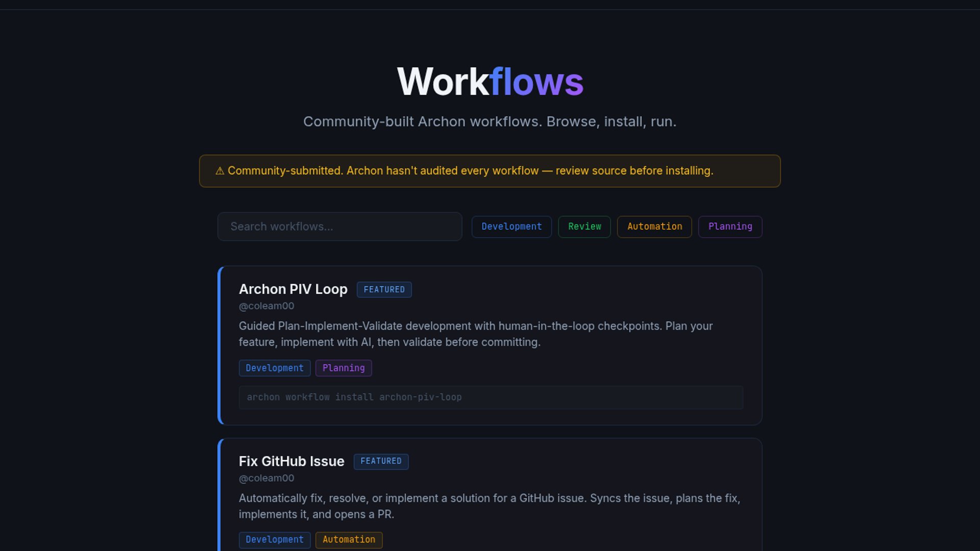This screenshot has width=980, height=551.
Task: Filter workflows by Review category
Action: pyautogui.click(x=584, y=227)
